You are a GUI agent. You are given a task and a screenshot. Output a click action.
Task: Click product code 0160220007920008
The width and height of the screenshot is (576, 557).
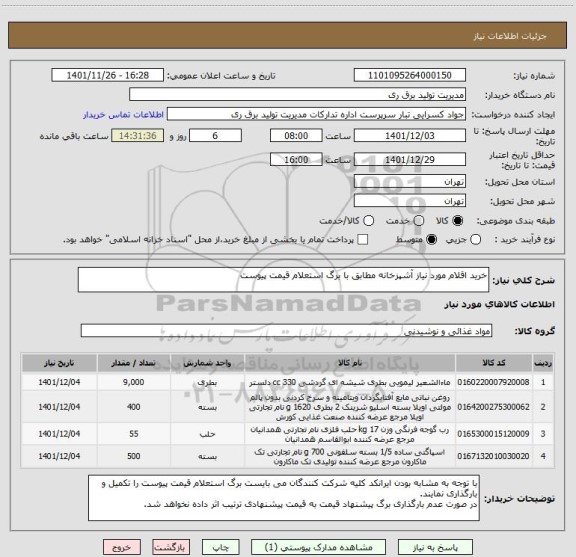point(493,382)
